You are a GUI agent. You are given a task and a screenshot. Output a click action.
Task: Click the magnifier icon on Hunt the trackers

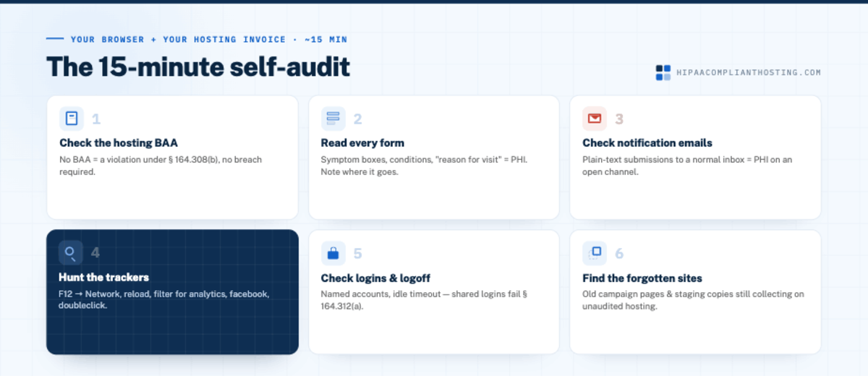(x=70, y=253)
